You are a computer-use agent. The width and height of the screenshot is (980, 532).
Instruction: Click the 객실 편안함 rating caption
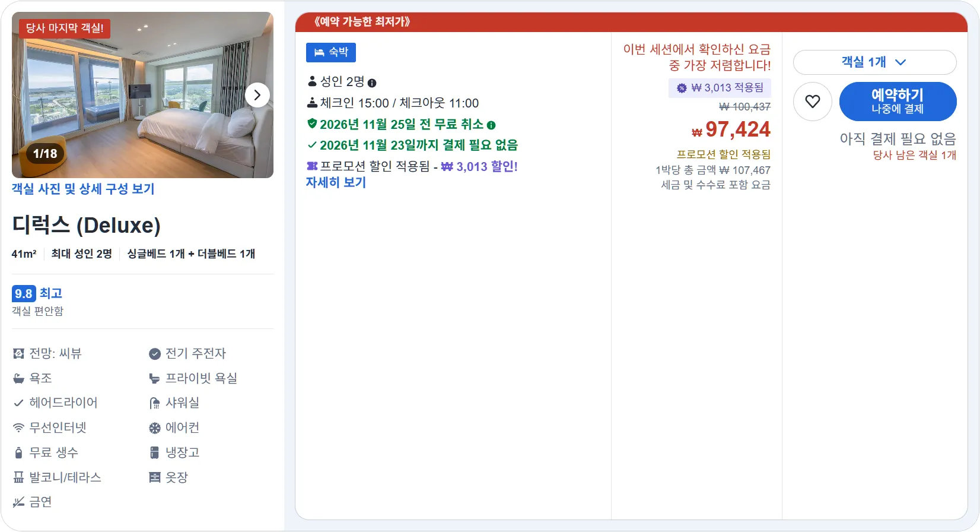37,311
